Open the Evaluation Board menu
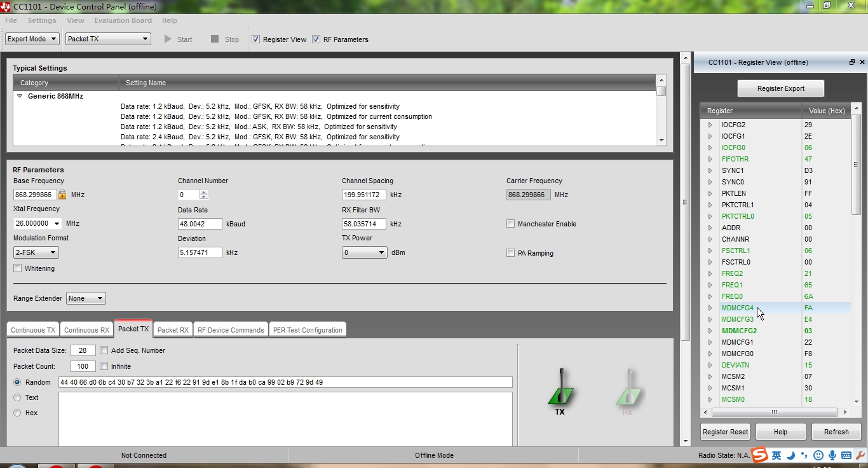 (x=123, y=20)
